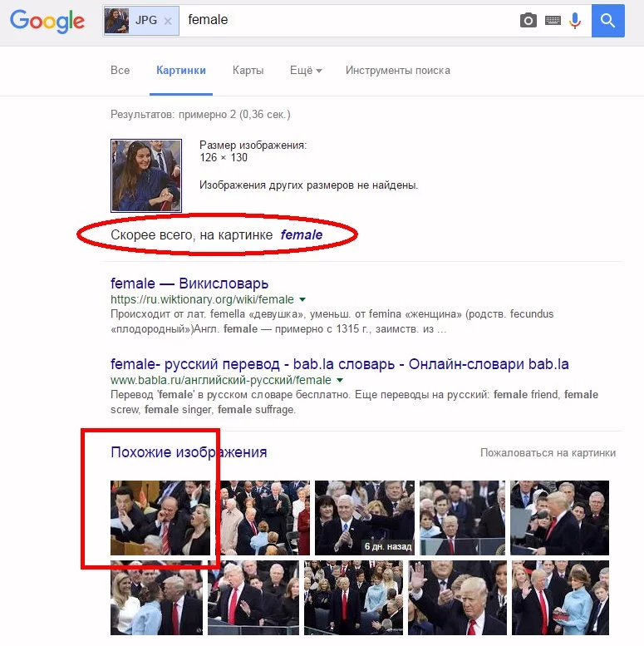The height and width of the screenshot is (646, 644).
Task: Expand arrow next to babla.ru URL
Action: coord(340,380)
